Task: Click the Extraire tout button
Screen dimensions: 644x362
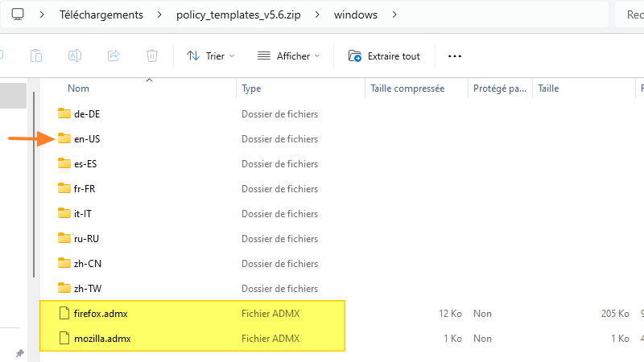Action: (384, 56)
